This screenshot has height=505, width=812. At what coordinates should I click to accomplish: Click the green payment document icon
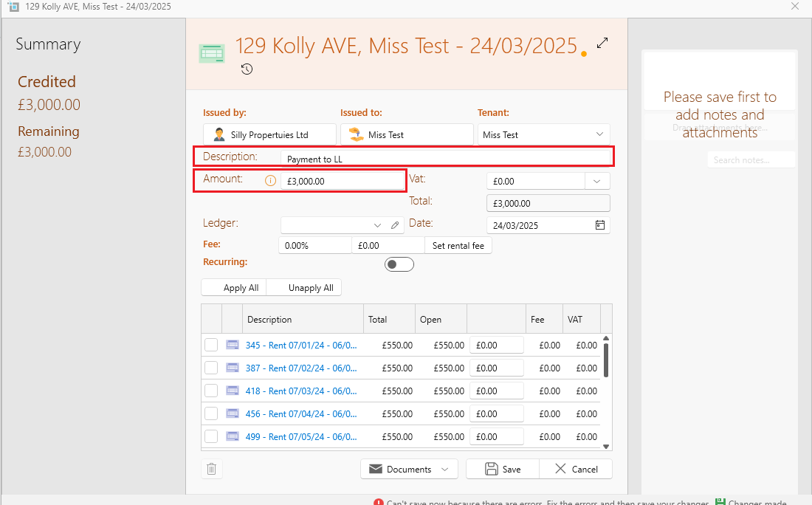coord(212,53)
